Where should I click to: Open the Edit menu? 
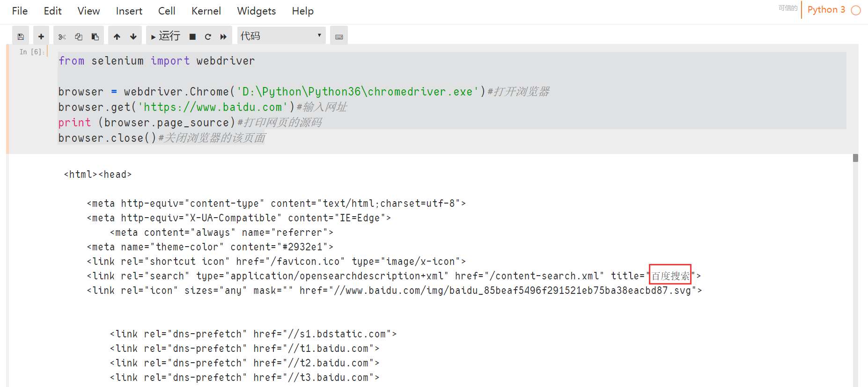pos(52,11)
